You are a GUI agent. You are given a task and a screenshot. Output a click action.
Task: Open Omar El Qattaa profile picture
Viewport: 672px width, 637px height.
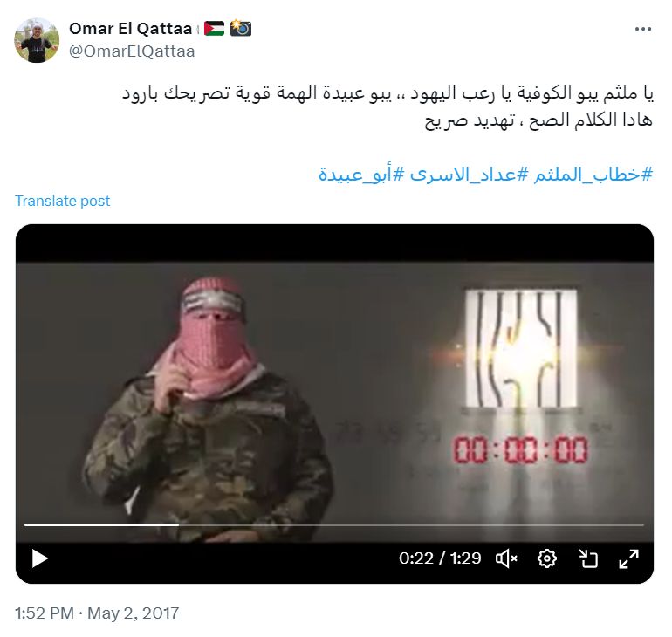(x=37, y=40)
